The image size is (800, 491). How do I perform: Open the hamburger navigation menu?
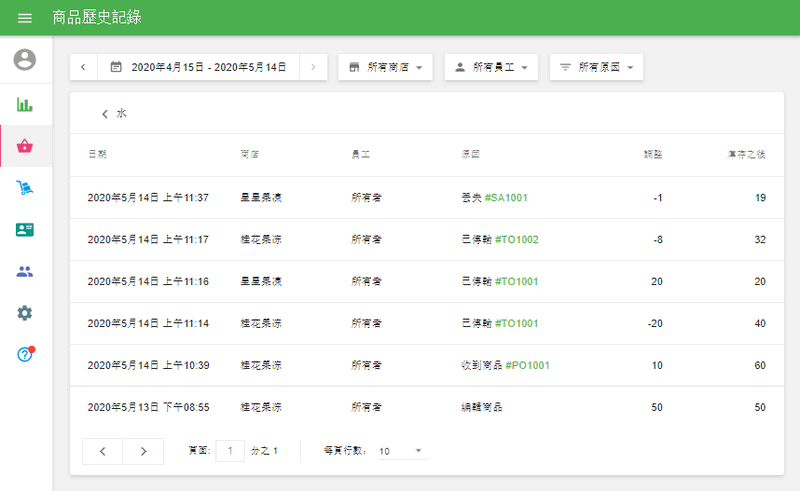[25, 18]
